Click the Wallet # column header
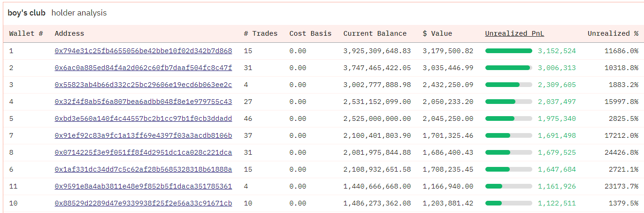 (x=26, y=33)
